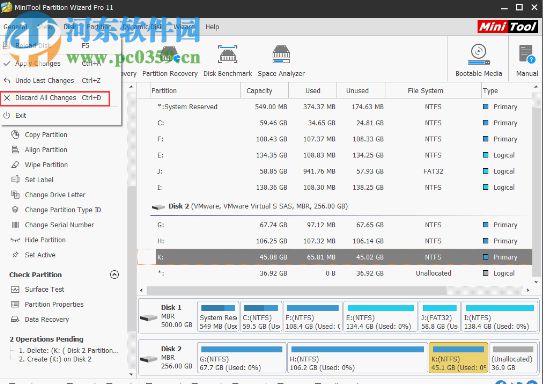
Task: Click the Set Active icon
Action: (x=15, y=255)
